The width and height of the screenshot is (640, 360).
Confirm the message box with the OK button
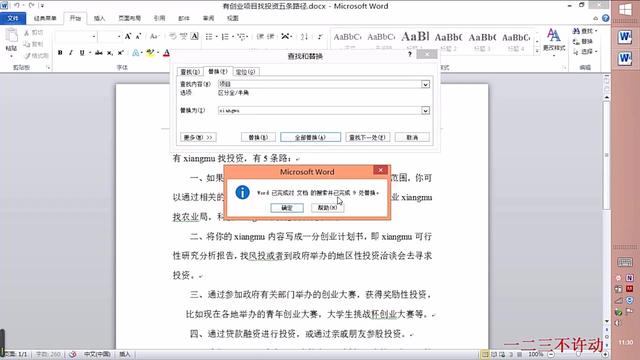click(287, 208)
